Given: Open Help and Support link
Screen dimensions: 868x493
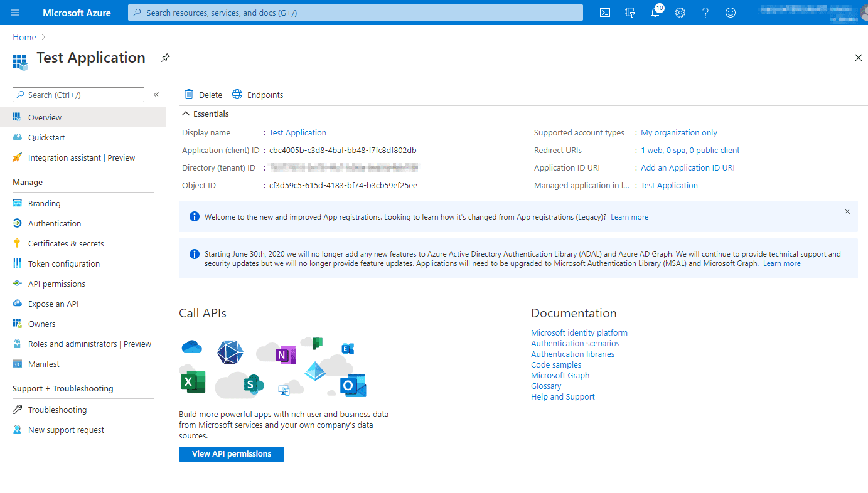Looking at the screenshot, I should tap(563, 397).
